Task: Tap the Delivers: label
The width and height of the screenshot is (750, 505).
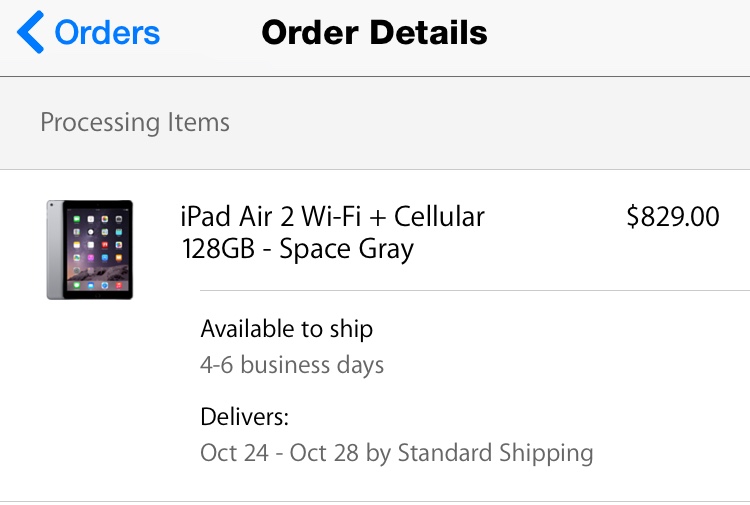Action: tap(244, 417)
